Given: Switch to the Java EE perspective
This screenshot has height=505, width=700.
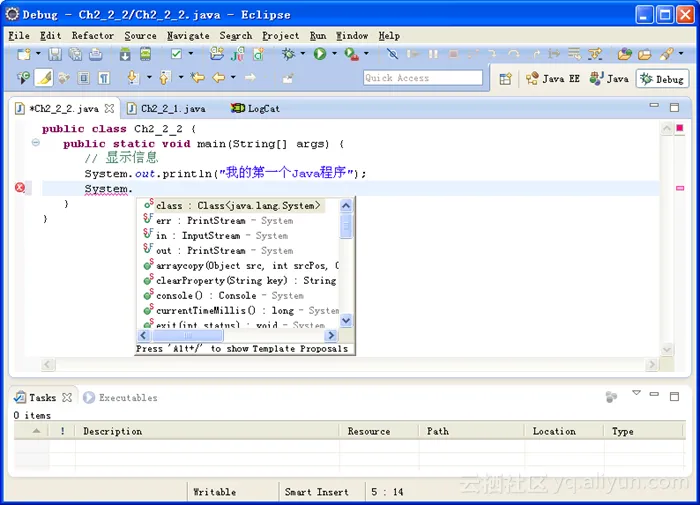Looking at the screenshot, I should pos(552,78).
